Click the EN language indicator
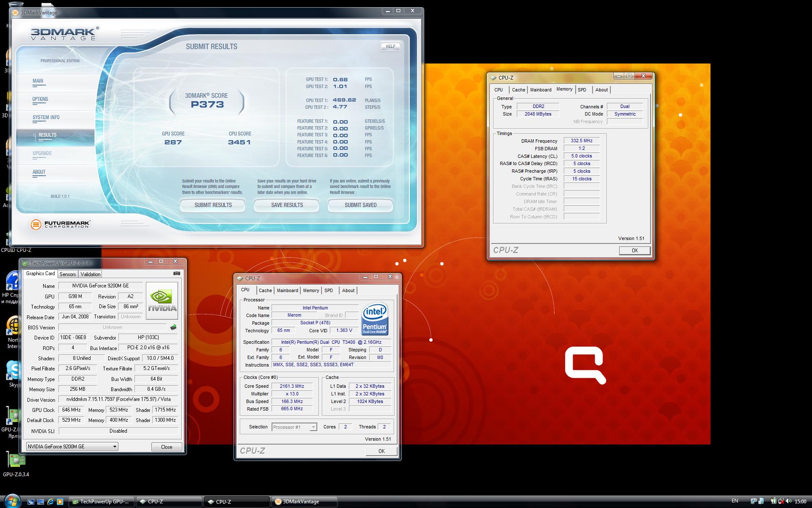 [x=735, y=501]
